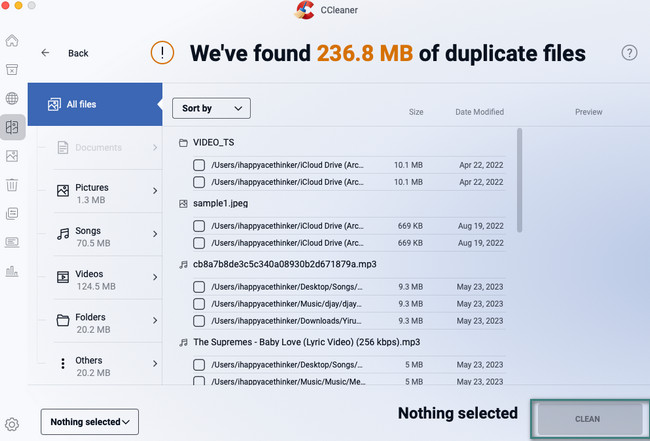
Task: Click the VIDEO_TS group name
Action: click(x=213, y=143)
